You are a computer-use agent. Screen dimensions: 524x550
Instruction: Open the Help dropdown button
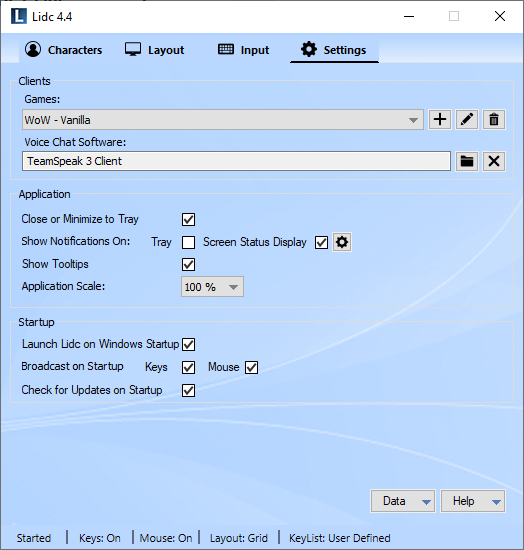(473, 501)
